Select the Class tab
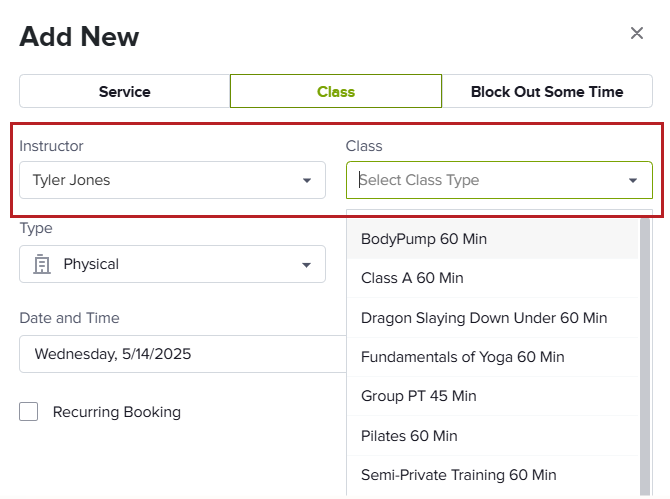The height and width of the screenshot is (499, 670). 336,91
